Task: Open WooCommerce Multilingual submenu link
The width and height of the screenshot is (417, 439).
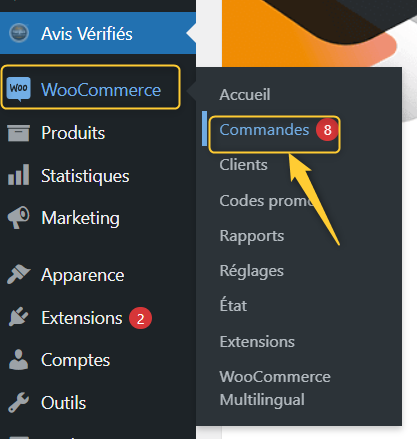Action: click(275, 388)
